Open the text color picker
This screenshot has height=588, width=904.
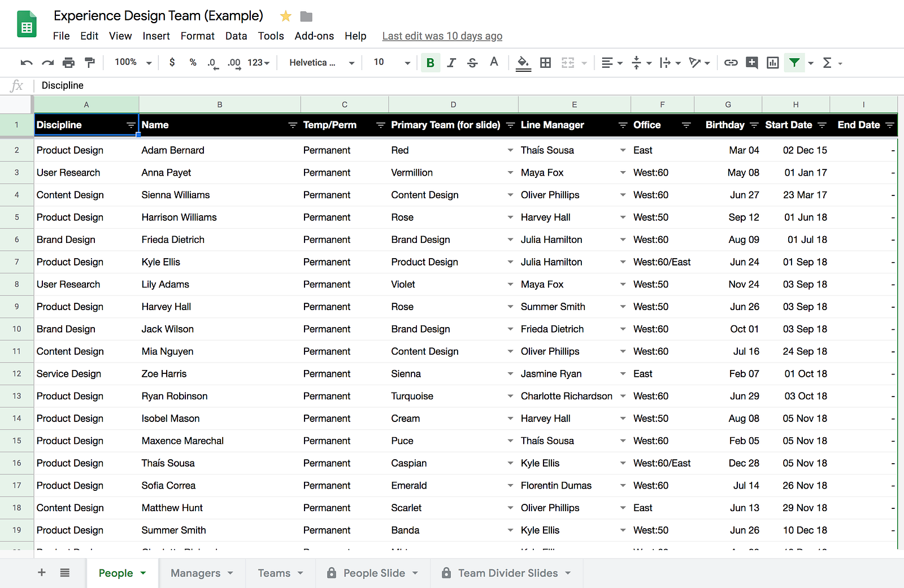tap(494, 62)
